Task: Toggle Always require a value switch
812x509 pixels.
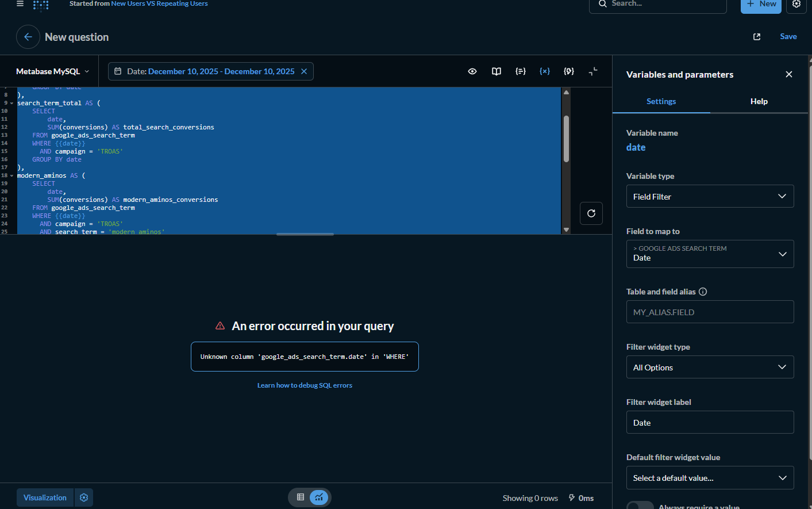Action: pyautogui.click(x=640, y=506)
